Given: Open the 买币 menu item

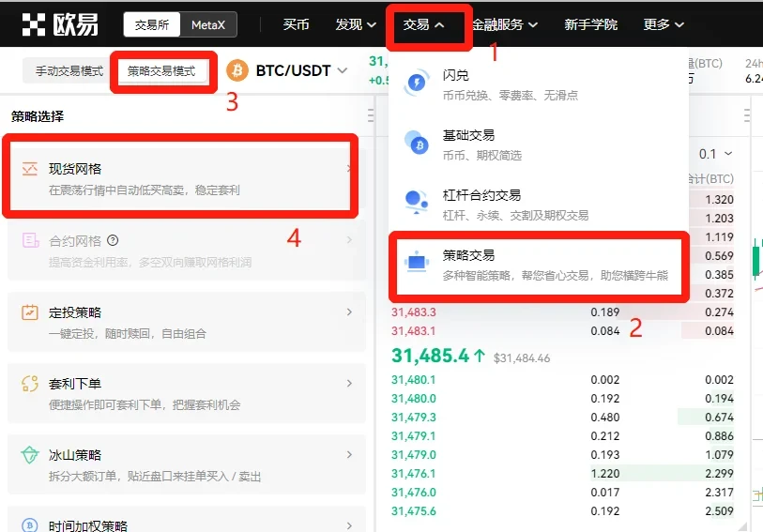Looking at the screenshot, I should 297,24.
